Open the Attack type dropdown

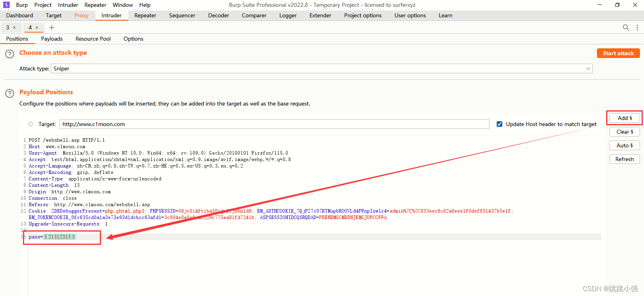(322, 68)
